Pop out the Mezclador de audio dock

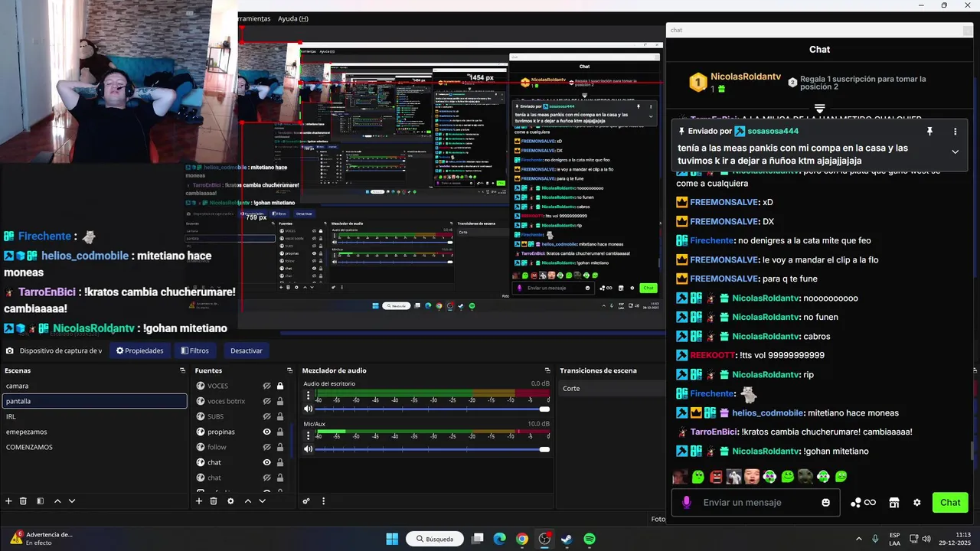[x=547, y=370]
